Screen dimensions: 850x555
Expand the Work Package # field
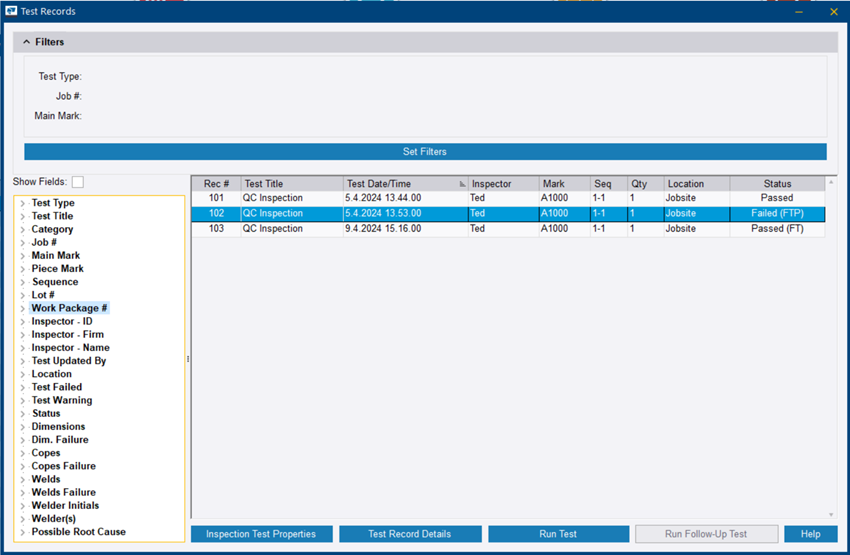[22, 308]
